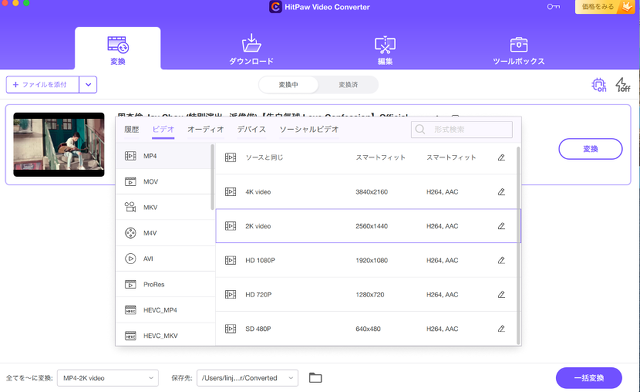Click the 変換 convert button for the file

point(590,149)
